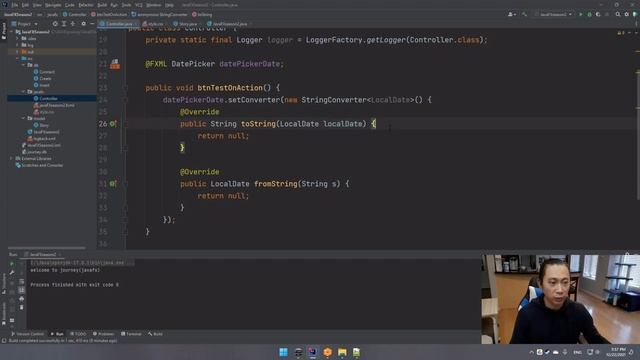Click the Build hammer icon in top toolbar
This screenshot has width=640, height=360.
(524, 15)
